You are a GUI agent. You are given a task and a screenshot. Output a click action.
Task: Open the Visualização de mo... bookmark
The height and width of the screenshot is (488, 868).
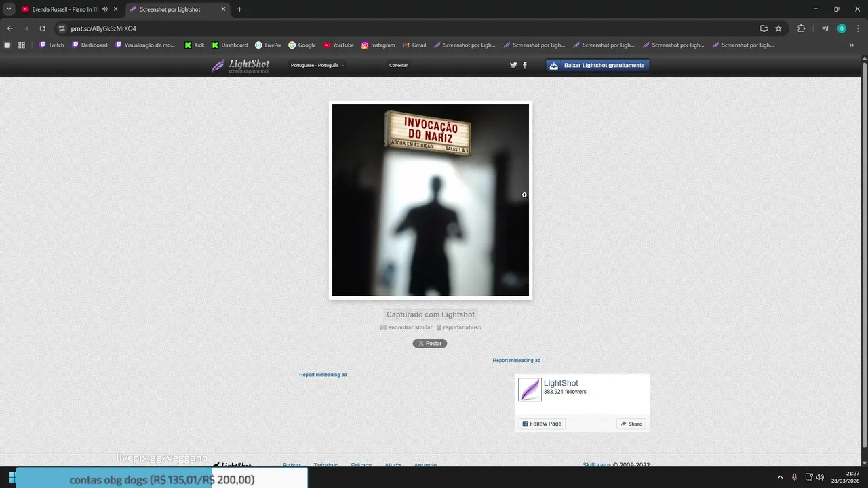coord(145,45)
